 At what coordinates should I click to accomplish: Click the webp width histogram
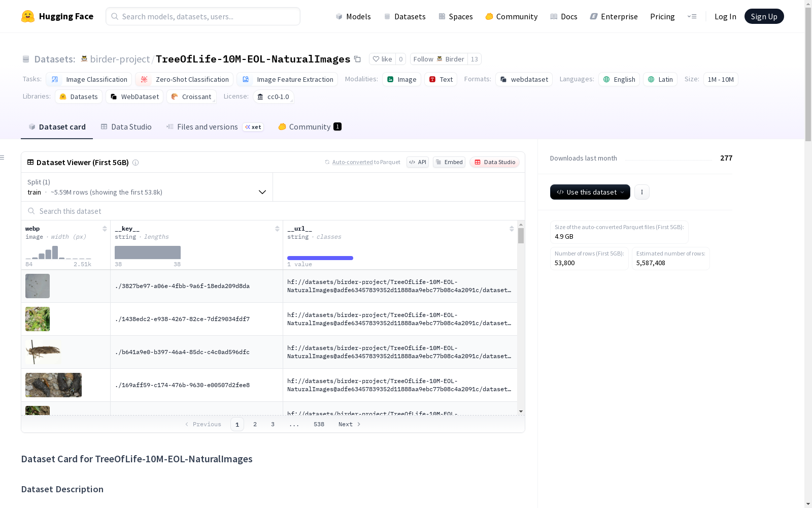(58, 252)
